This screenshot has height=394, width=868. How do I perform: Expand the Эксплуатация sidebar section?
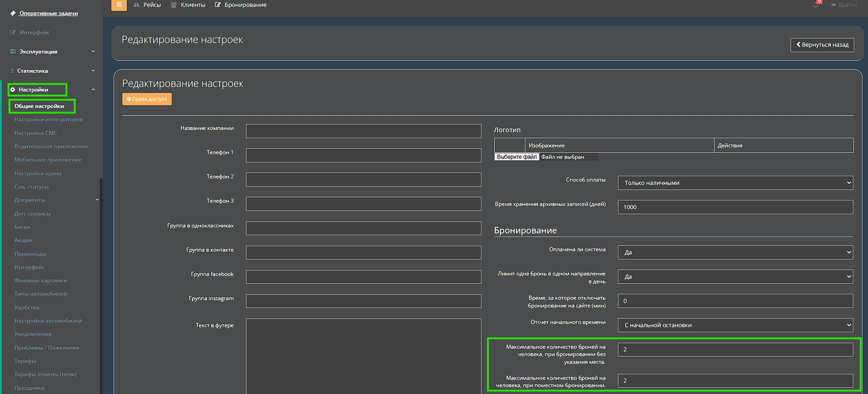tap(93, 52)
